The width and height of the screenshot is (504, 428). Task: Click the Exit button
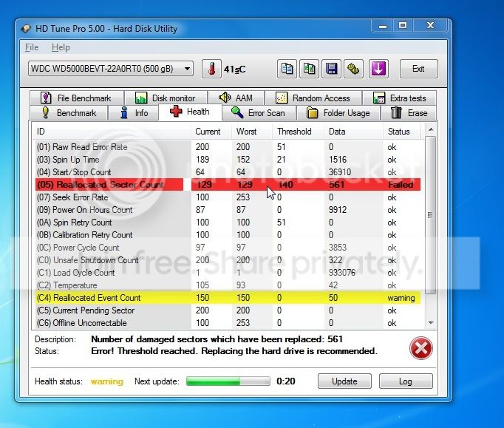tap(418, 69)
